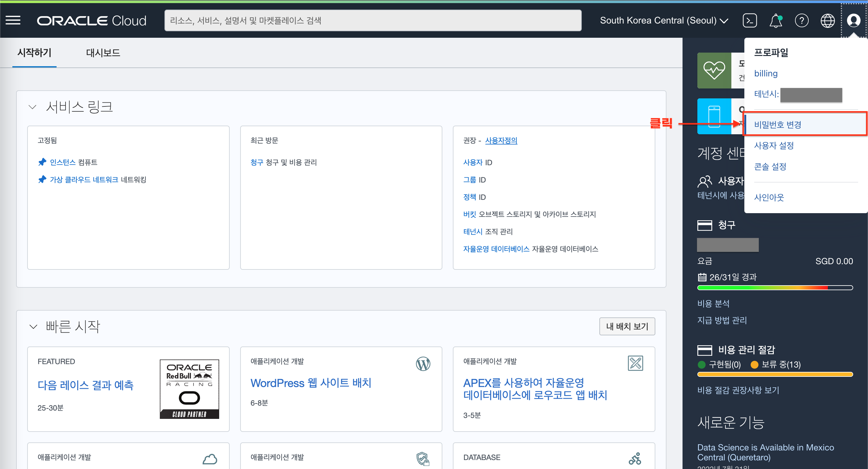Open the 비용 분석 link
Image resolution: width=868 pixels, height=469 pixels.
click(713, 303)
